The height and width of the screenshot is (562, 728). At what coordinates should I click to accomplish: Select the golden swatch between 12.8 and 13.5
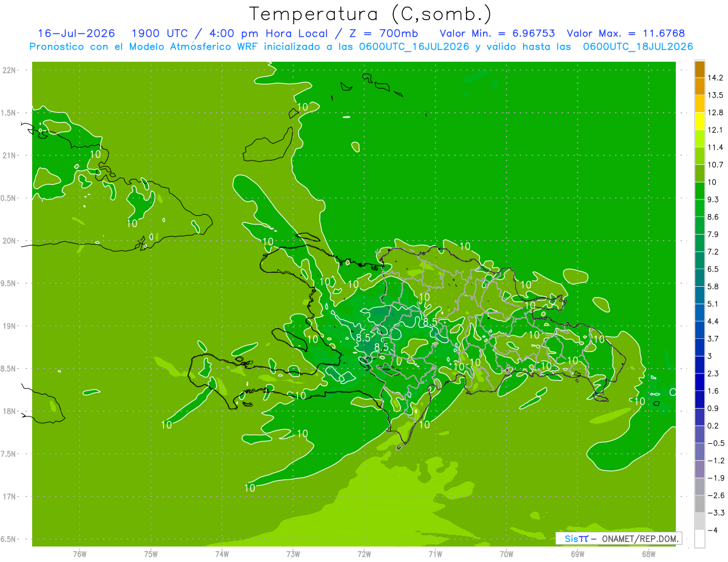(x=699, y=104)
